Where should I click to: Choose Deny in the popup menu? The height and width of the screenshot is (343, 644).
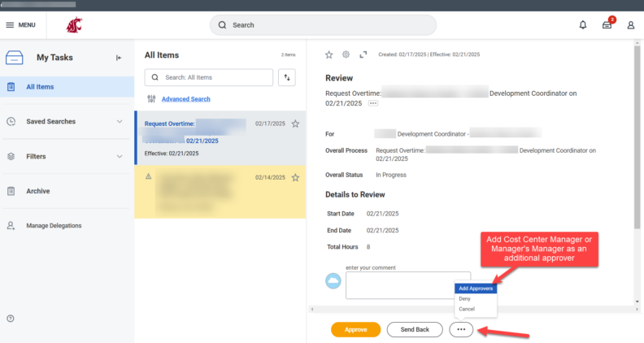pos(464,298)
